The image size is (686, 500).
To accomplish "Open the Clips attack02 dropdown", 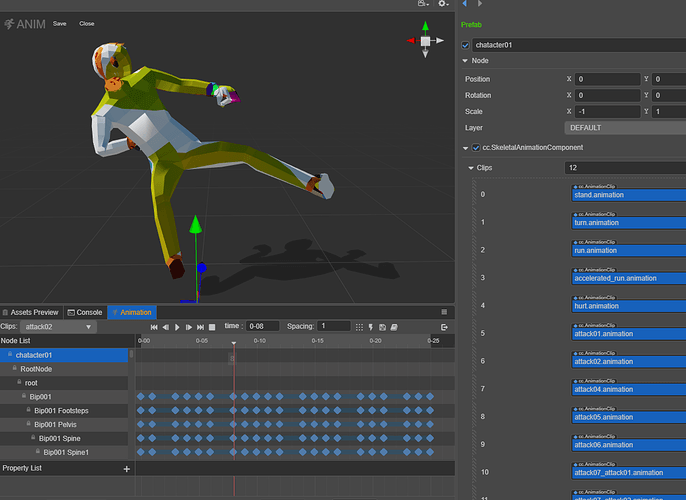I will [x=60, y=327].
